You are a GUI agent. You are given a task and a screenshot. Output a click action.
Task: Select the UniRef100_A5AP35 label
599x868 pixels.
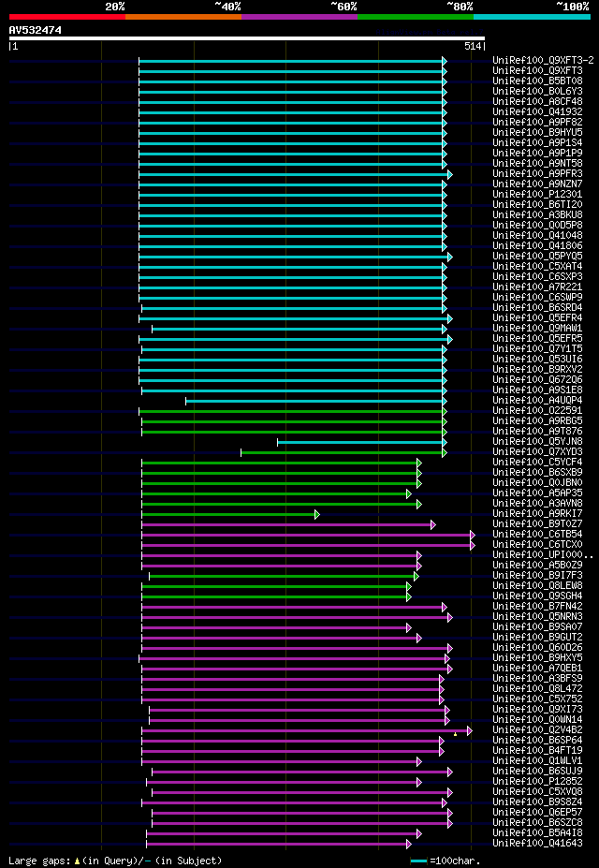tap(537, 494)
